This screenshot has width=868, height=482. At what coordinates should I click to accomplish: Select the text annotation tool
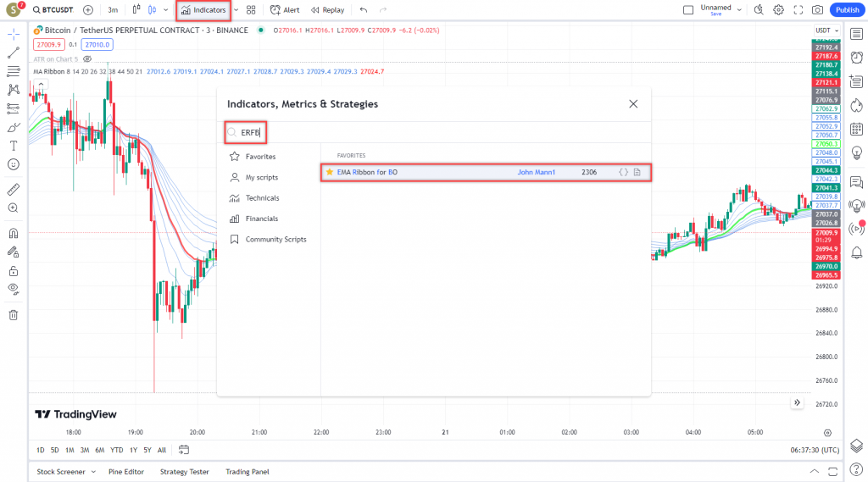[x=14, y=146]
